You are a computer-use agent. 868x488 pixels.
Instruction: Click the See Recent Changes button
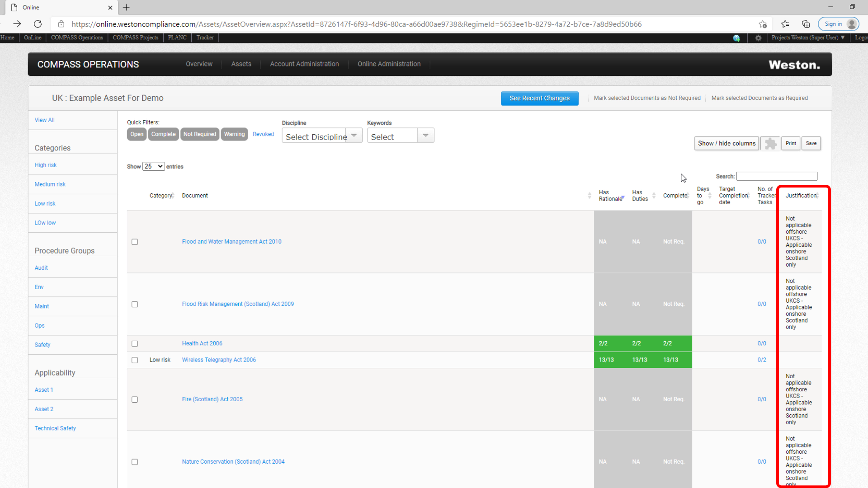tap(539, 99)
